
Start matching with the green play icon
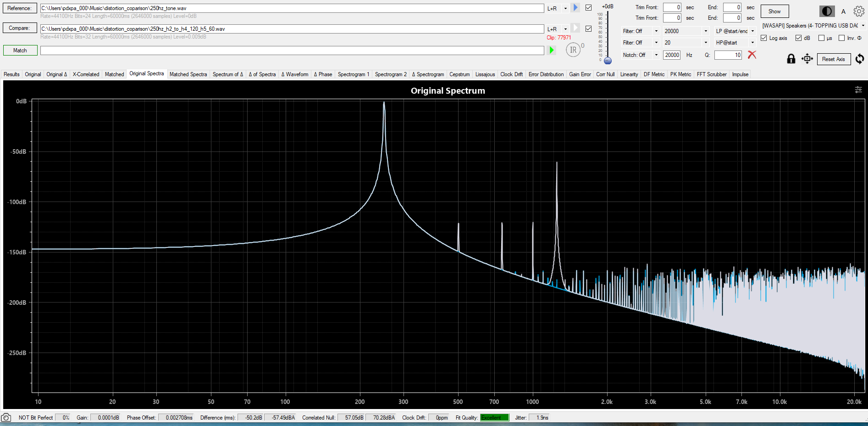pos(552,50)
